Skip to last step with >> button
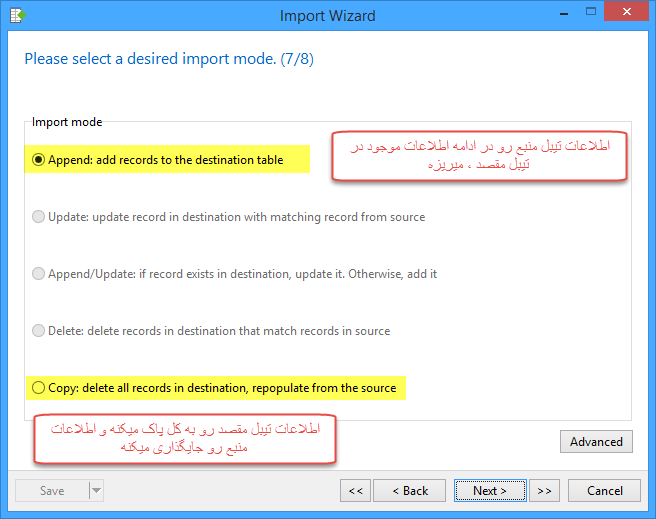The height and width of the screenshot is (519, 656). click(543, 491)
